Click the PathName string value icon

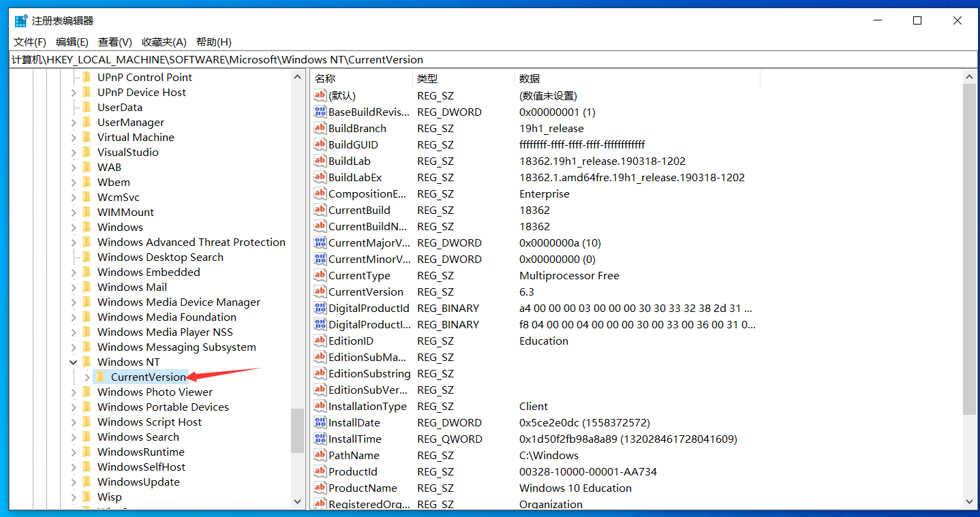pyautogui.click(x=320, y=455)
